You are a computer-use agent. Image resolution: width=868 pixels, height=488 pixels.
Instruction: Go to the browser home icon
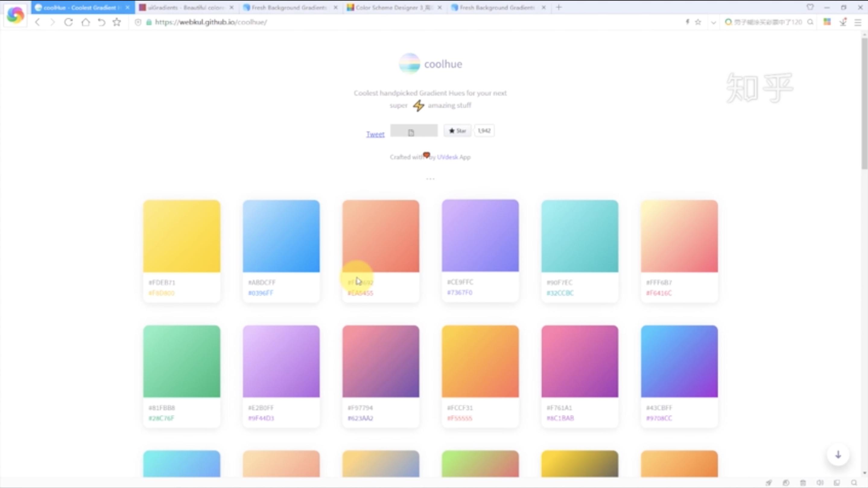[86, 22]
